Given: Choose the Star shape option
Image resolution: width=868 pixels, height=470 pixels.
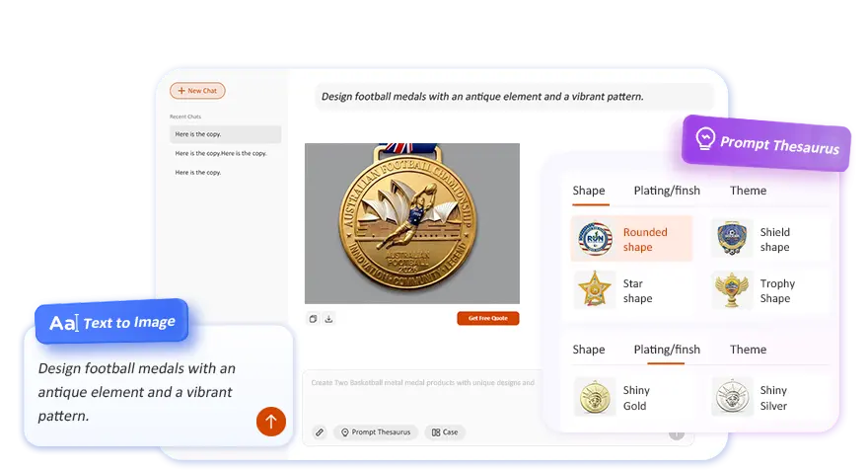Looking at the screenshot, I should coord(631,290).
